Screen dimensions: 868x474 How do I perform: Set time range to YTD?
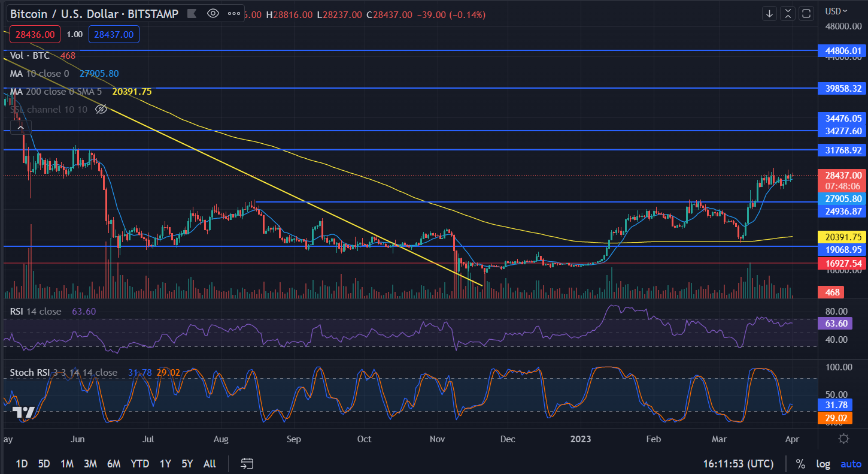tap(139, 463)
